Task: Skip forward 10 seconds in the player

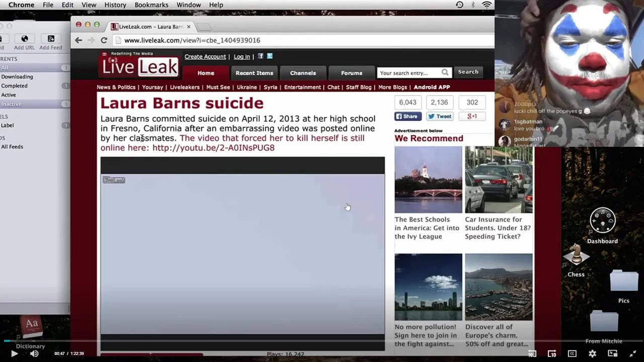Action: pos(552,353)
